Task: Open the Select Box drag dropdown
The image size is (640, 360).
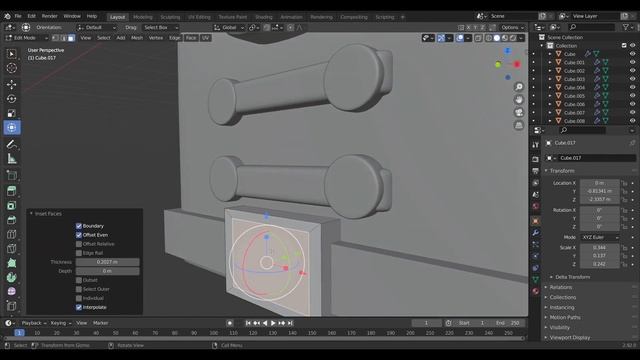Action: (x=160, y=27)
